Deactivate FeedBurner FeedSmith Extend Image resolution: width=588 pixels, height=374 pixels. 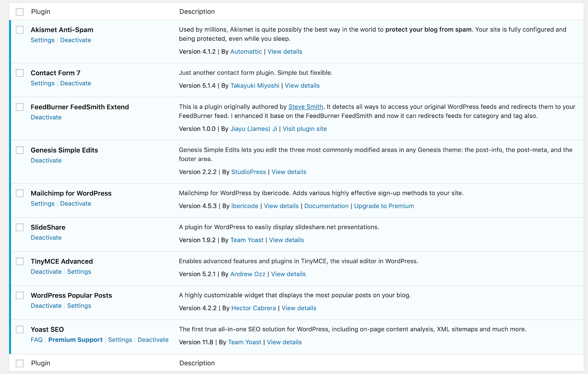46,117
